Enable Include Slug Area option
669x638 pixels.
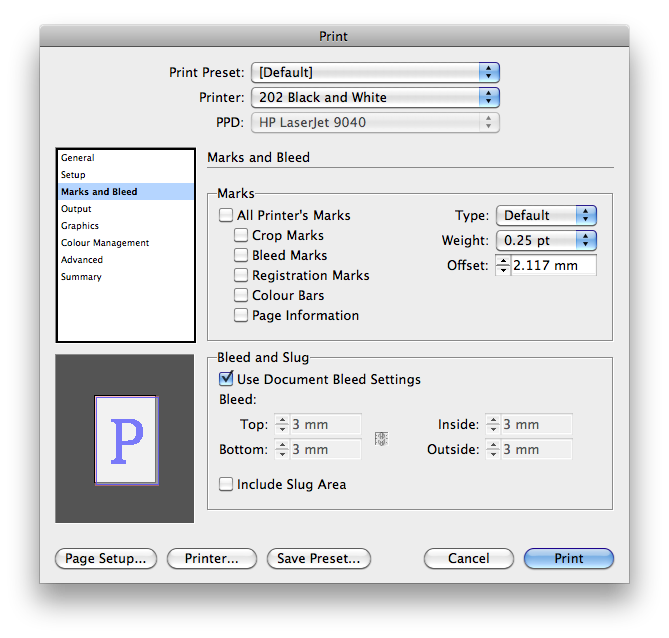click(225, 484)
